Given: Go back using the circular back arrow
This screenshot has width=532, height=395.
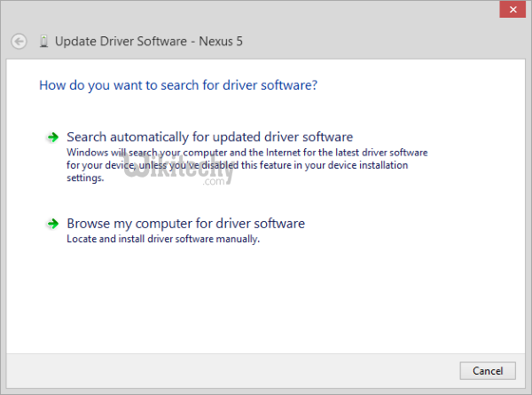Looking at the screenshot, I should pos(19,42).
